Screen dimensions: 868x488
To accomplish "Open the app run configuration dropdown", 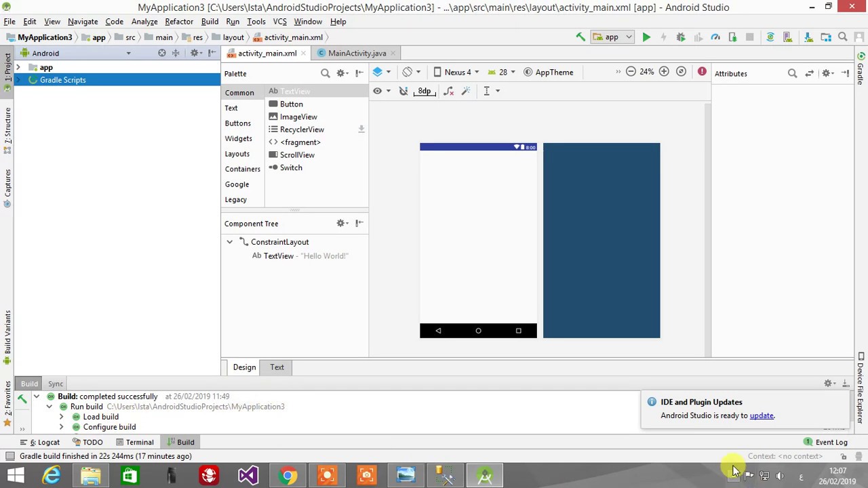I will click(x=612, y=37).
